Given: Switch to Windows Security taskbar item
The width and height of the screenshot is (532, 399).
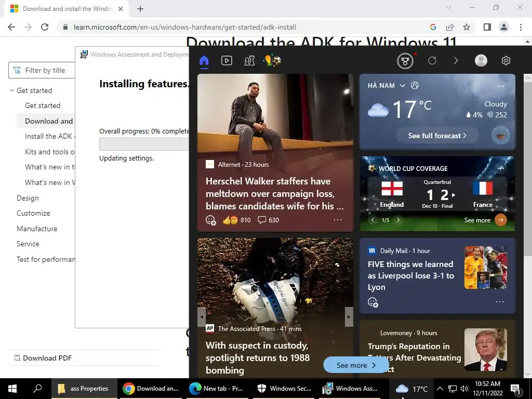Looking at the screenshot, I should 284,389.
